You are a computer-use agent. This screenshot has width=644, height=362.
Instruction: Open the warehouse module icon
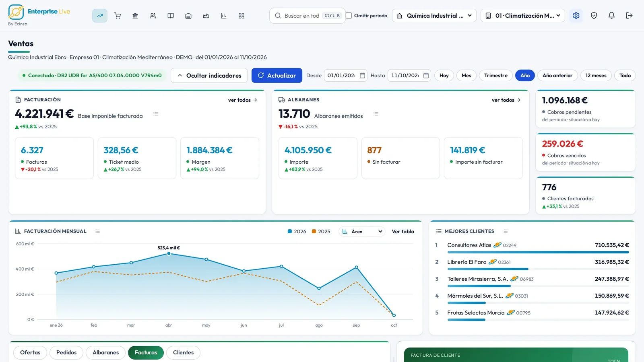coord(188,16)
